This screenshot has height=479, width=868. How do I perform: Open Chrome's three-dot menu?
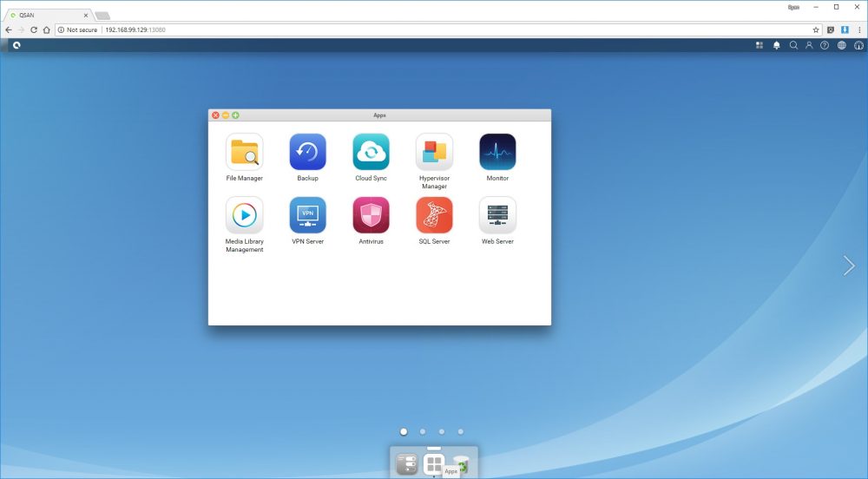pyautogui.click(x=859, y=30)
